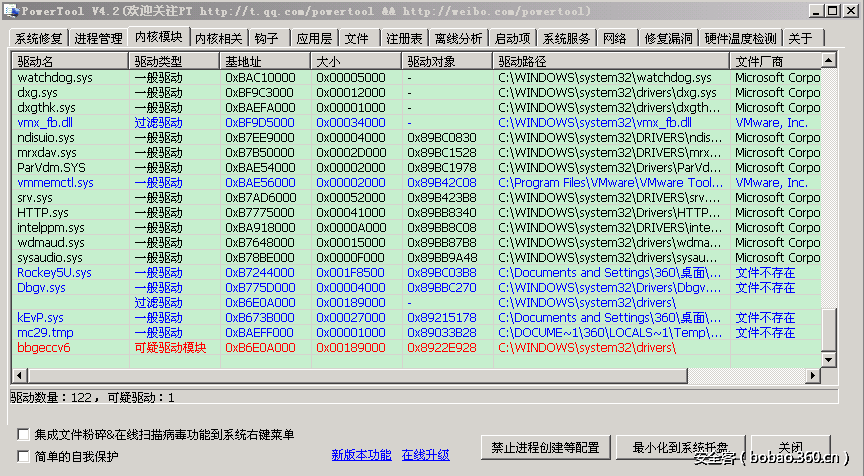
Task: Click the 在线升级 link
Action: [425, 455]
